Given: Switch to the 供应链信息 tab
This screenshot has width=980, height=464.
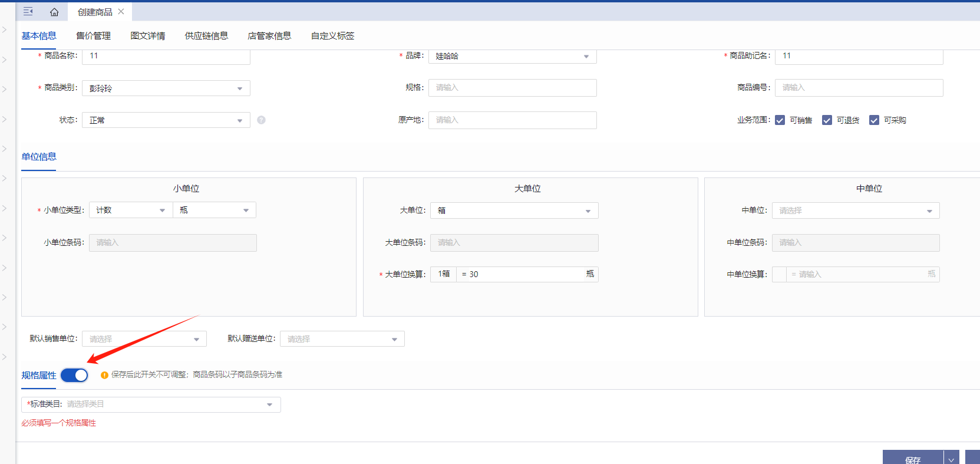Looking at the screenshot, I should point(206,36).
